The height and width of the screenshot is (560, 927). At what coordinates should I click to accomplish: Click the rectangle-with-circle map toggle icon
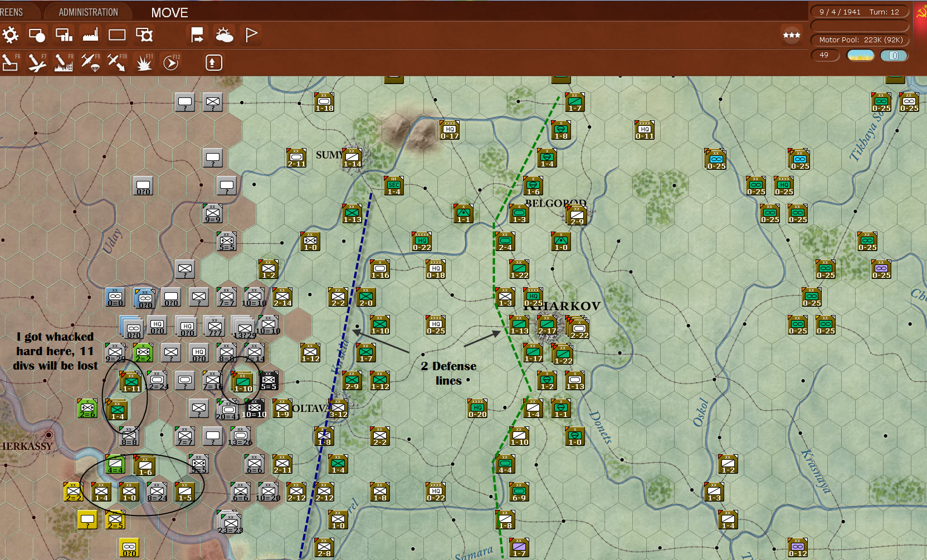click(37, 35)
